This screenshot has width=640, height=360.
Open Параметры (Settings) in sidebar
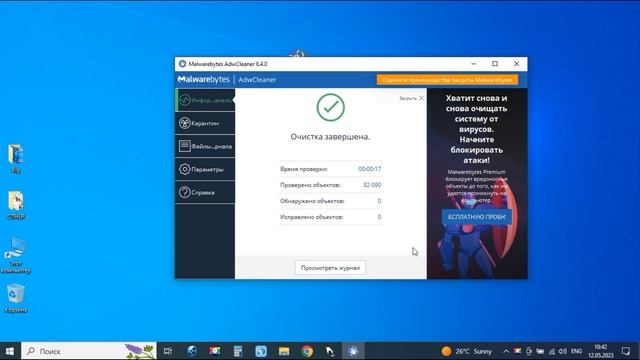pyautogui.click(x=205, y=169)
